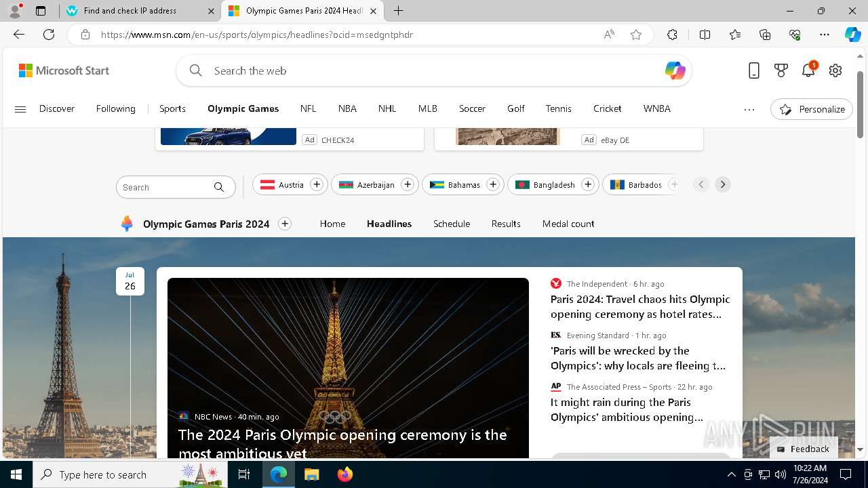868x488 pixels.
Task: Show more navigation topics ellipsis
Action: (x=749, y=109)
